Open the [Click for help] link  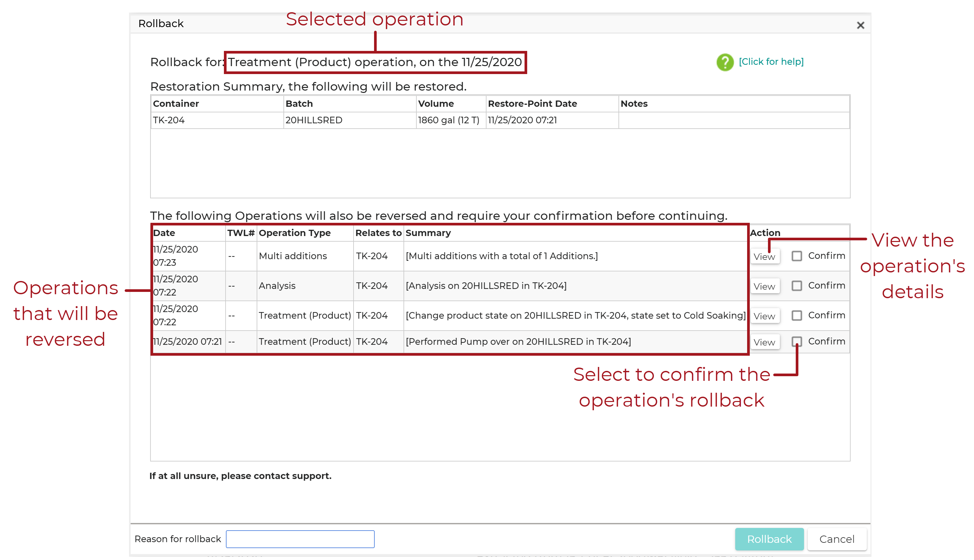771,61
